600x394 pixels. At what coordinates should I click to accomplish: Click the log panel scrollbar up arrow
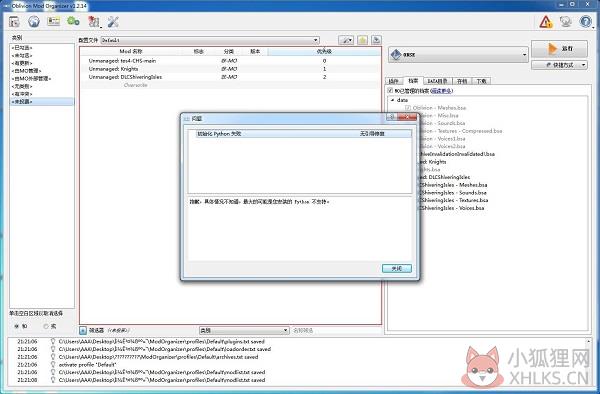[x=588, y=341]
